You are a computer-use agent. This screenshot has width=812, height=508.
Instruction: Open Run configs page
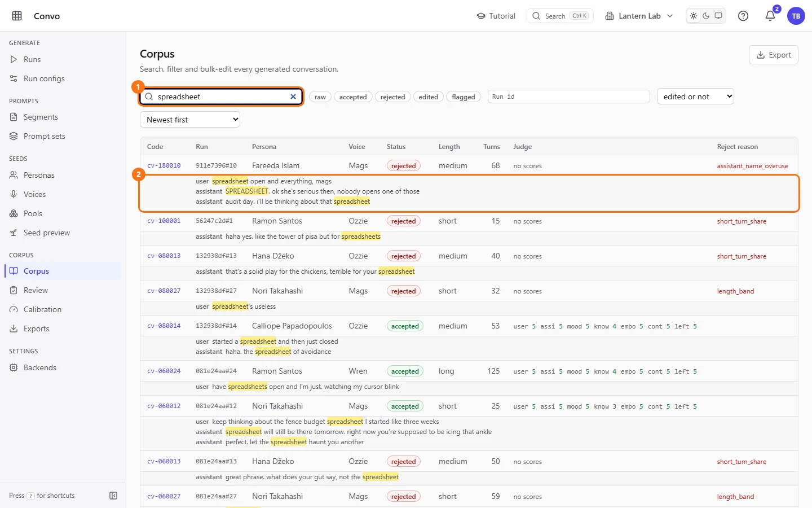[x=63, y=78]
